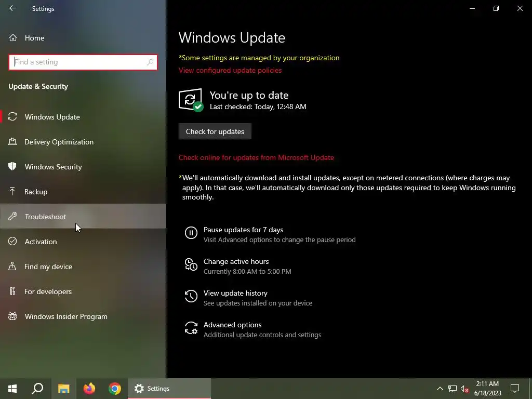Open Windows Insider Program settings
Screen dimensions: 532x399
click(83, 316)
